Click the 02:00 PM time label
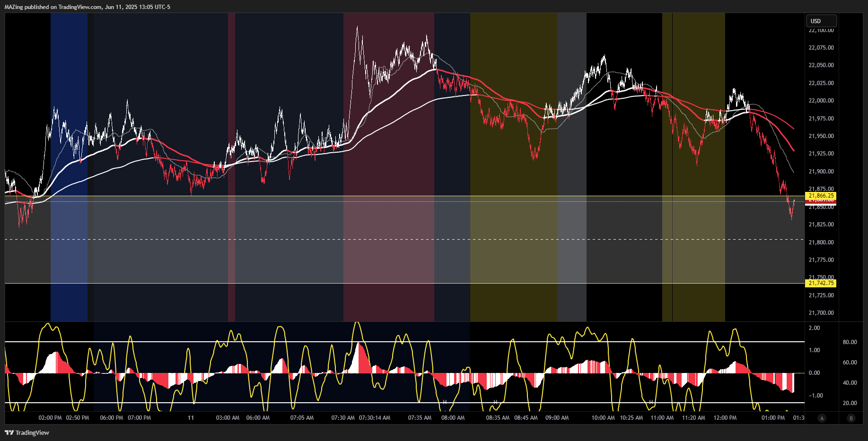Viewport: 868px width, 441px height. 50,418
